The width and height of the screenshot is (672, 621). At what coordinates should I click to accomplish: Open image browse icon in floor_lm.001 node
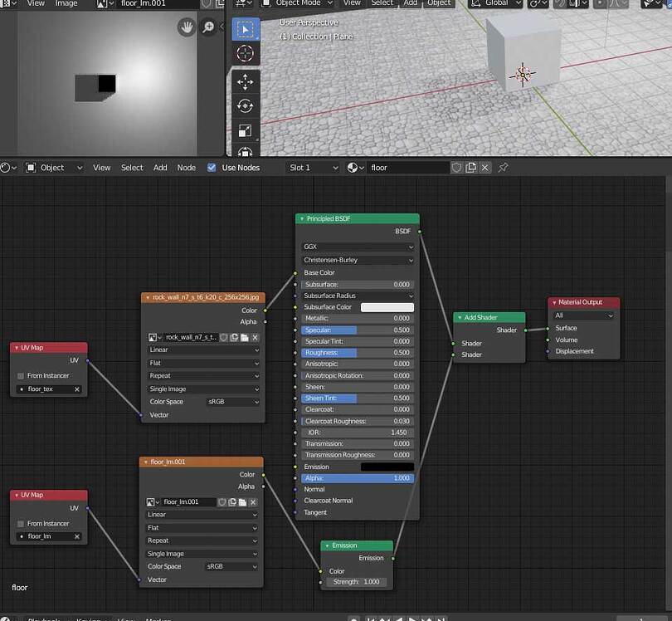pyautogui.click(x=153, y=502)
